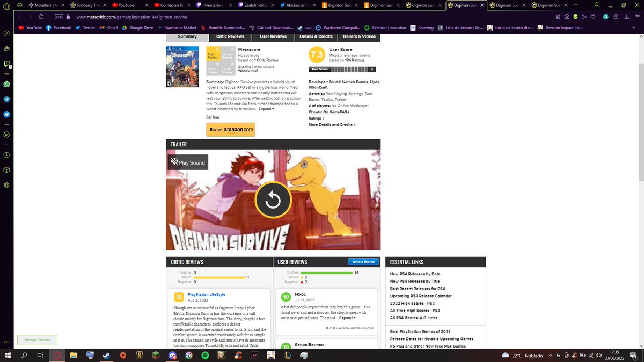This screenshot has height=362, width=644.
Task: Open Twitter in the Opera sidebar
Action: 6,114
